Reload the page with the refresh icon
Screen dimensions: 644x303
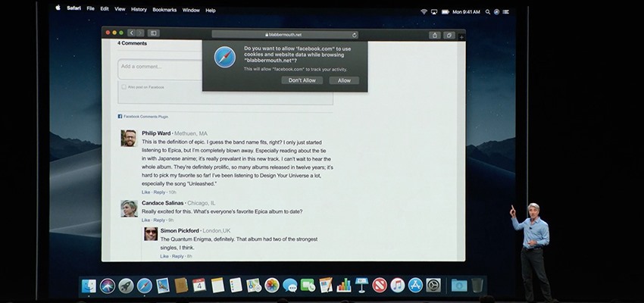pos(354,35)
